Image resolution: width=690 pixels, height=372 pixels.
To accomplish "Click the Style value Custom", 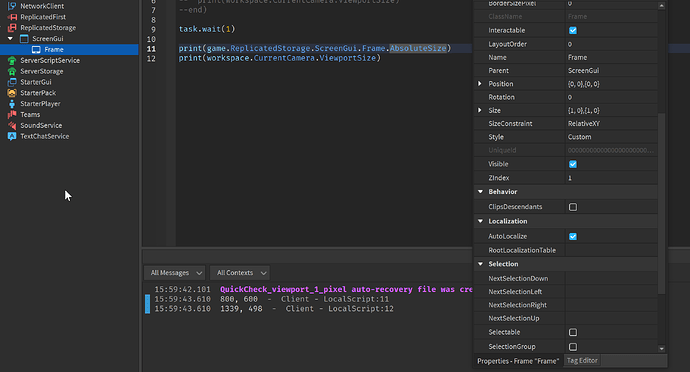I will pos(611,137).
